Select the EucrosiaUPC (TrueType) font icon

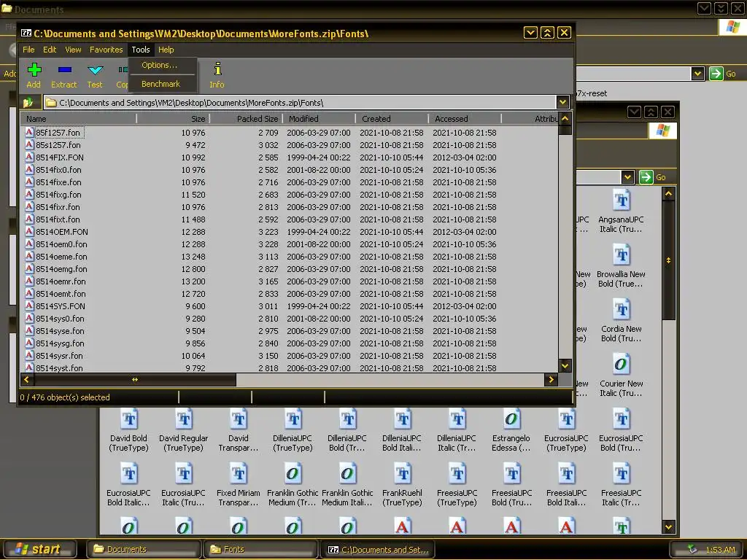[566, 419]
